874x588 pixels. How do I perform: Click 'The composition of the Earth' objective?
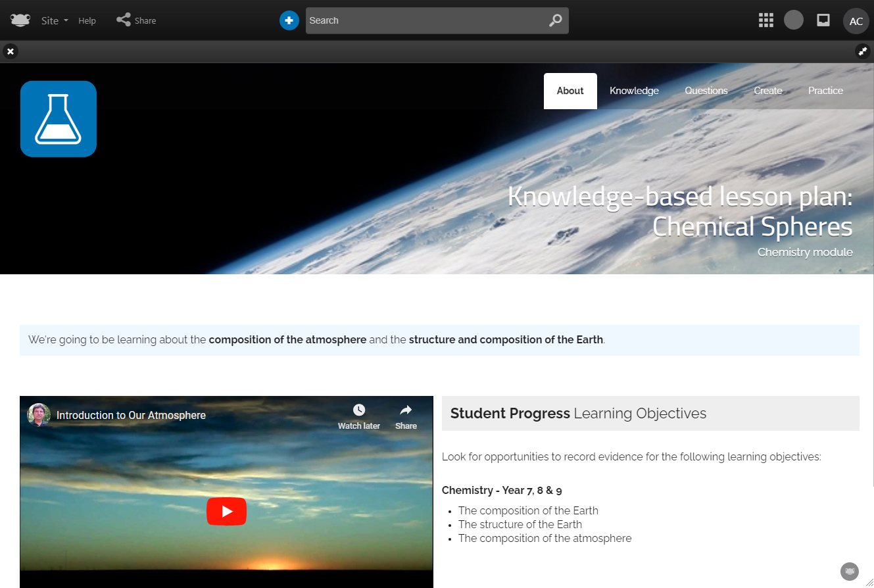[x=528, y=510]
